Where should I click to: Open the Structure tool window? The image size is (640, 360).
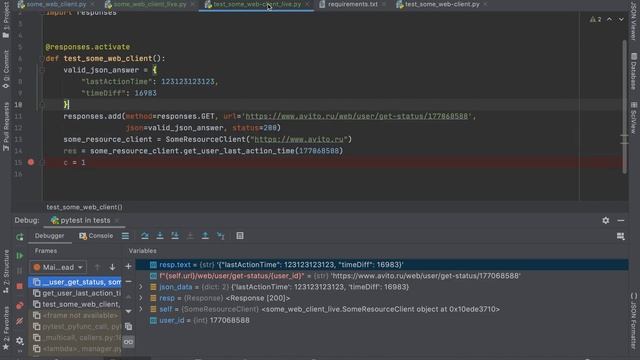(6, 271)
